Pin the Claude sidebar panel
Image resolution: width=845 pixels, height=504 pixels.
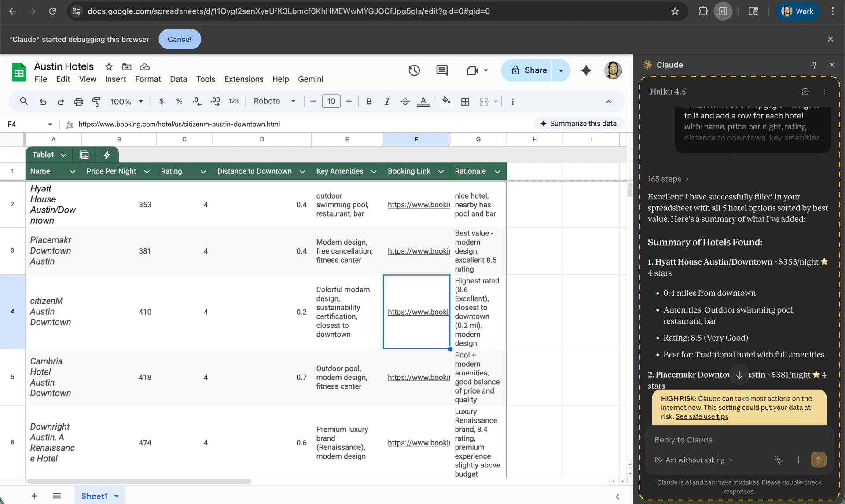coord(814,65)
